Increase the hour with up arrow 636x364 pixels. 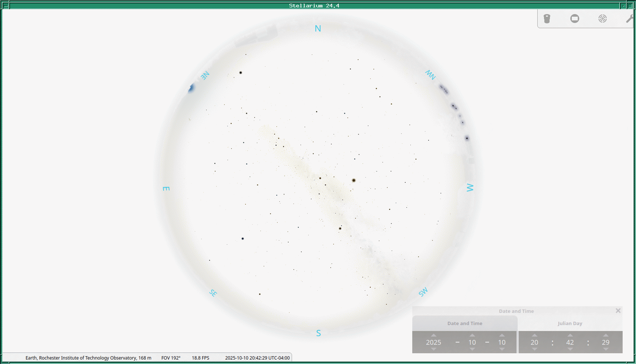[x=534, y=335]
